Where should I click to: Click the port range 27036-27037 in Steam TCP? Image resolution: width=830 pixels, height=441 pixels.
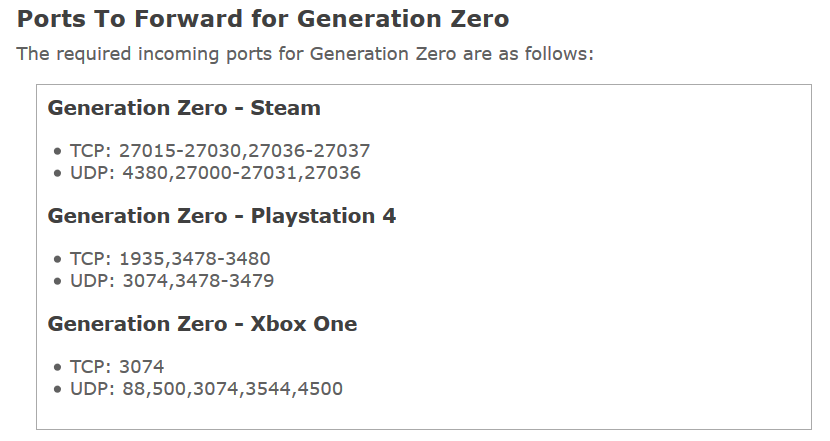click(309, 151)
